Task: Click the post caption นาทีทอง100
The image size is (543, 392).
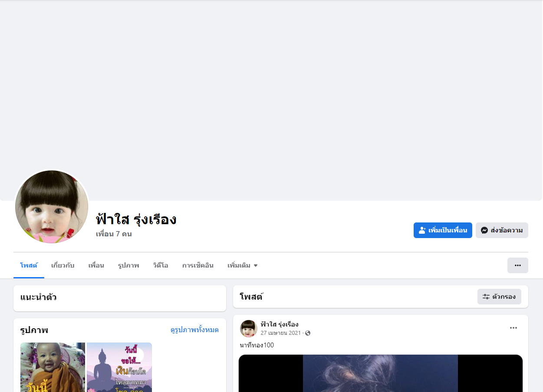Action: tap(257, 345)
